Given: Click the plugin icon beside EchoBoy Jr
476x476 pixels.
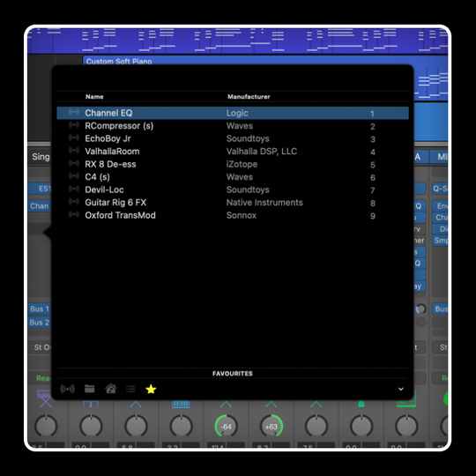Looking at the screenshot, I should pos(74,138).
